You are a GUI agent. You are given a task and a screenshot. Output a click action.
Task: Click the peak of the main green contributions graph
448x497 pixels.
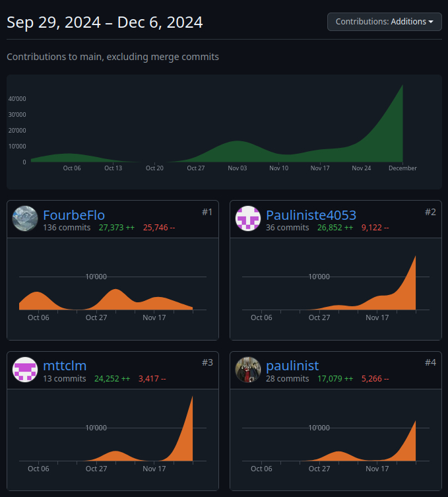point(402,86)
